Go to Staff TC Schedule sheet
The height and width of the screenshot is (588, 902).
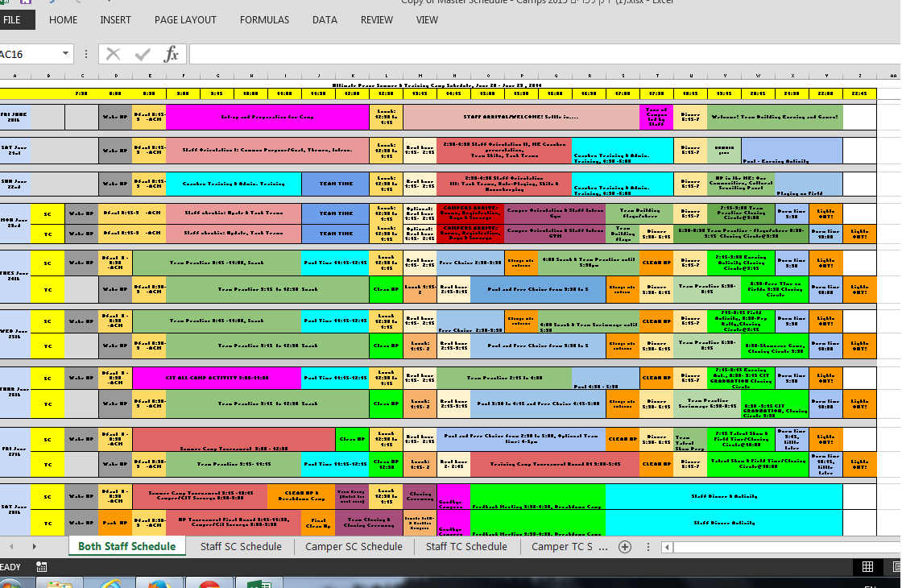coord(466,547)
